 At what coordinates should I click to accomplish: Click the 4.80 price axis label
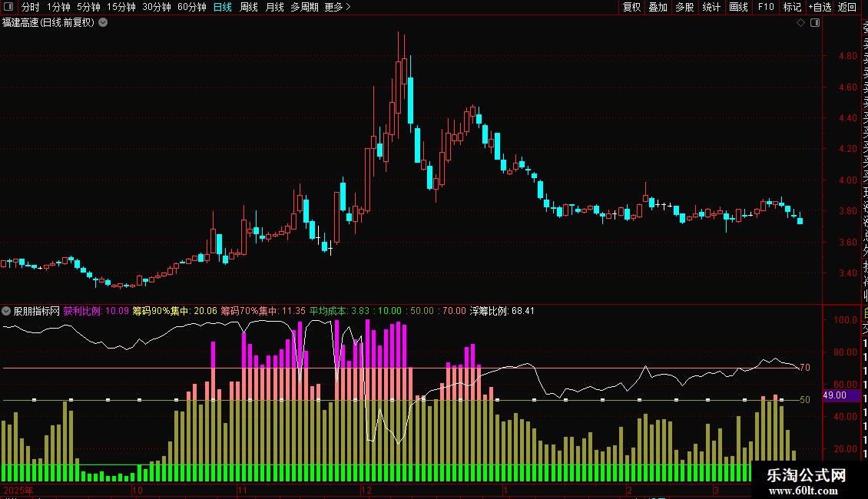pos(847,56)
